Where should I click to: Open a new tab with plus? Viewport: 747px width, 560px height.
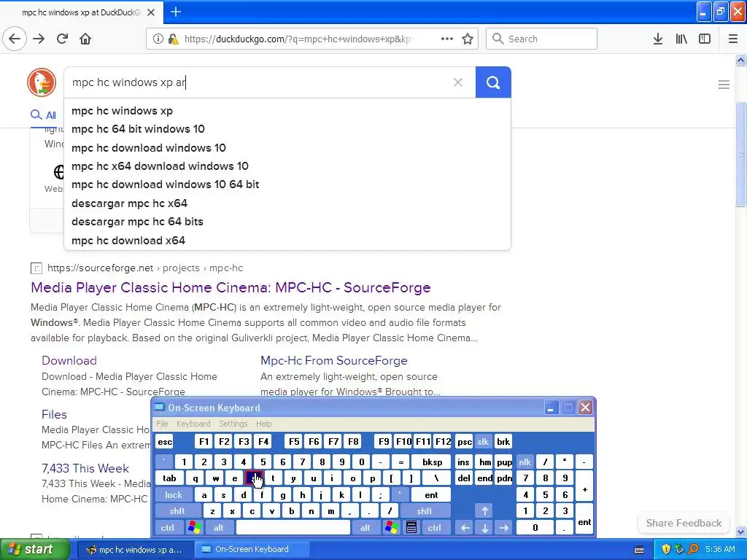point(175,12)
